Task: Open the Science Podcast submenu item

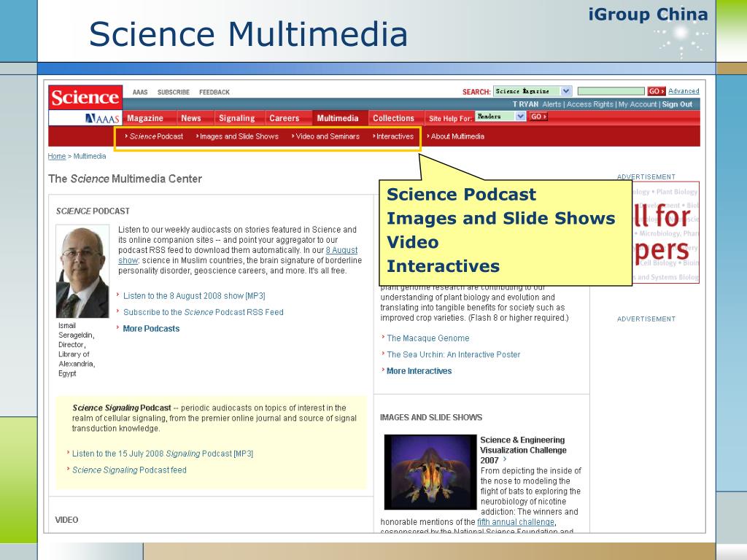Action: point(155,136)
